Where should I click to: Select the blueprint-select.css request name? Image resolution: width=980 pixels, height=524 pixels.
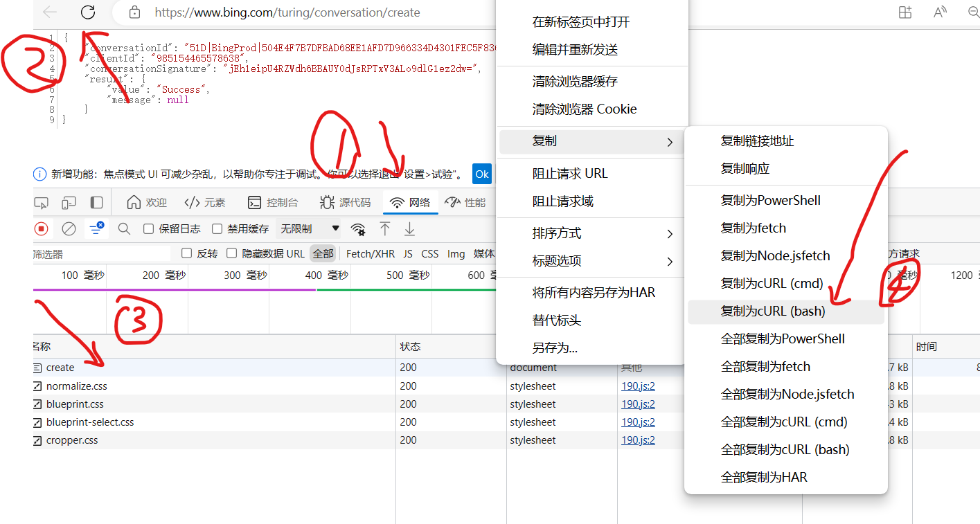pos(90,422)
